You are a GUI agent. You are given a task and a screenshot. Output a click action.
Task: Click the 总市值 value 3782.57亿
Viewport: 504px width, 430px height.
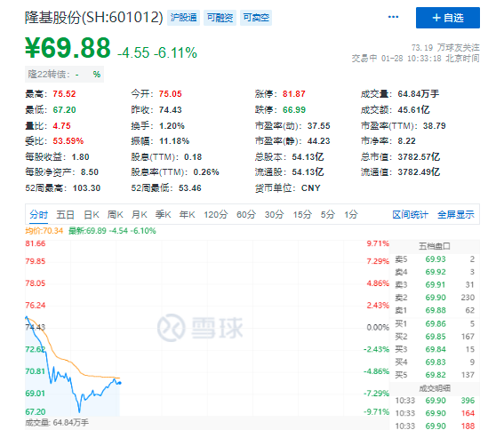(419, 157)
